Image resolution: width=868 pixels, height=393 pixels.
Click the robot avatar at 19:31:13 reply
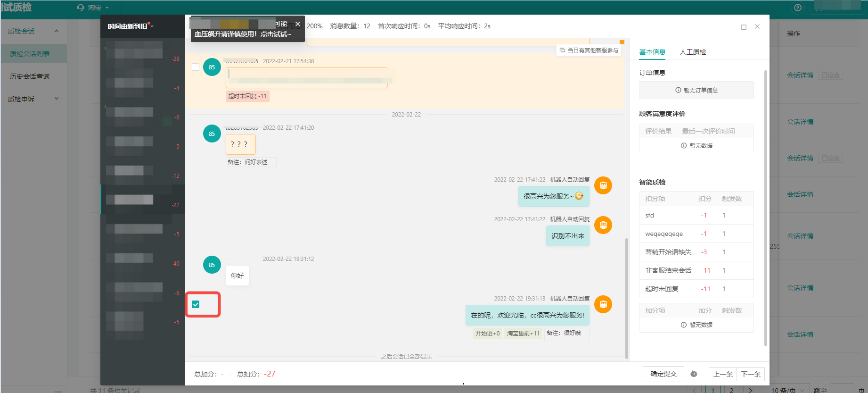[603, 304]
